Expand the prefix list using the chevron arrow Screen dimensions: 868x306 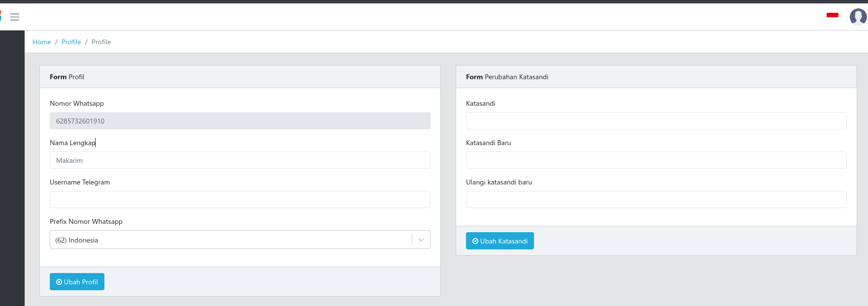pos(421,240)
